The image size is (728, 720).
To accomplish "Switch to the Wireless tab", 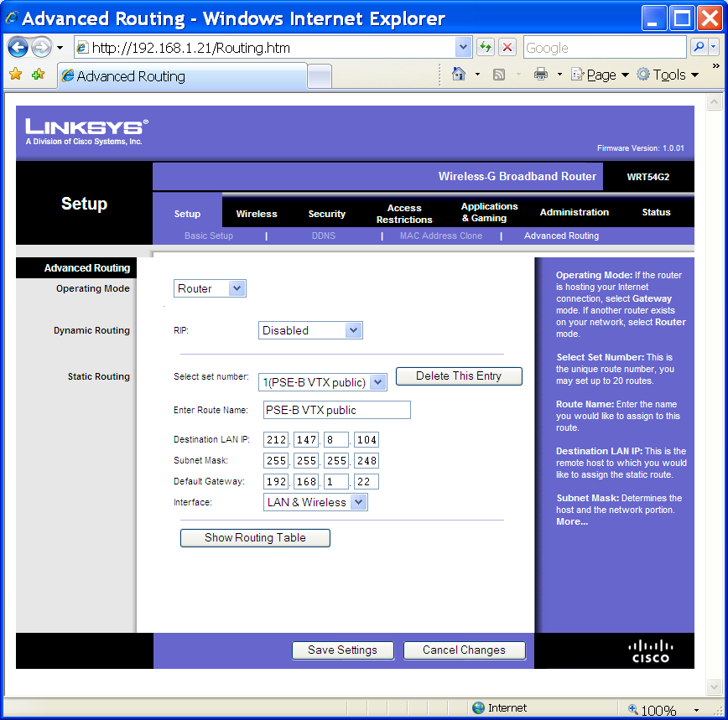I will click(257, 213).
